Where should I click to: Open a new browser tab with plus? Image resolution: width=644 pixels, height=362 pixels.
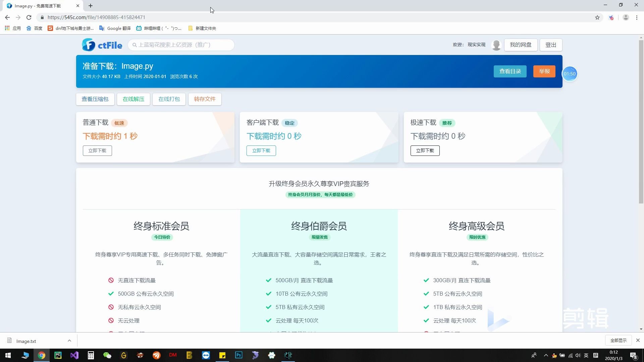[x=91, y=6]
